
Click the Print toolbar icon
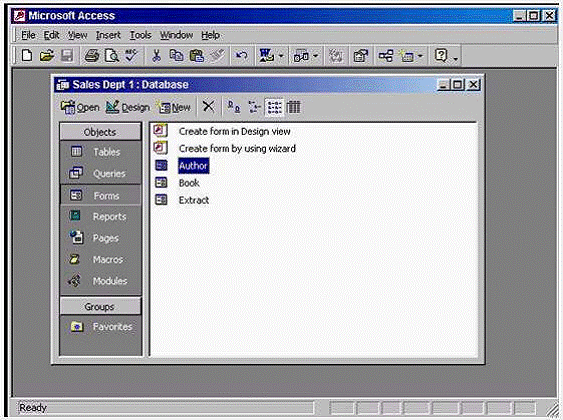(91, 56)
